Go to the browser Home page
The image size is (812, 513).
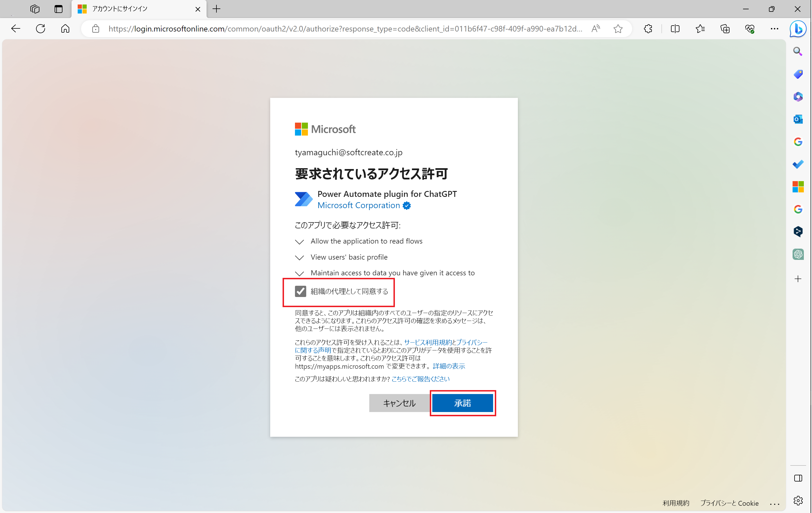click(65, 29)
